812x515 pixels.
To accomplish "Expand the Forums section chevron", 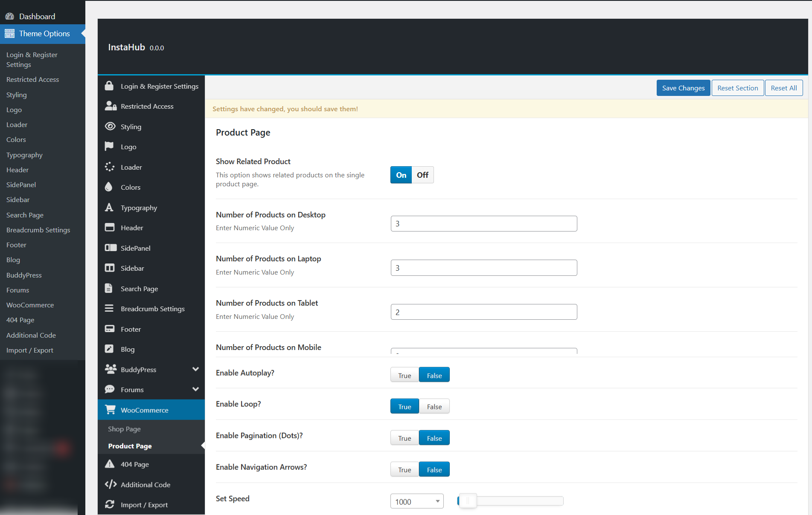I will (195, 389).
